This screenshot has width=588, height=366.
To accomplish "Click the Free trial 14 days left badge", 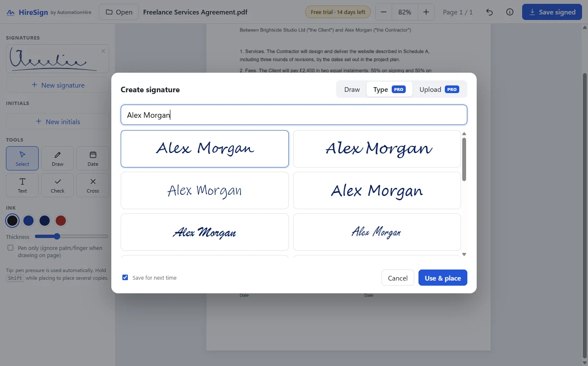I will point(338,12).
